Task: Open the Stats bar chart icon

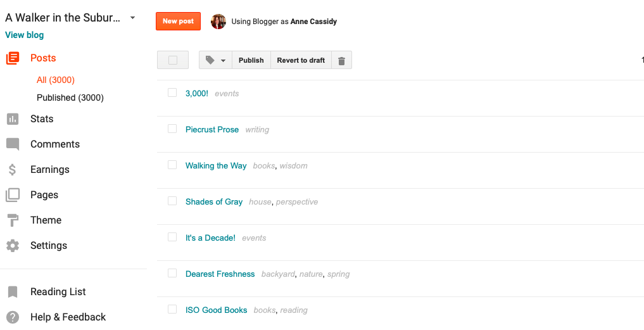Action: point(13,119)
